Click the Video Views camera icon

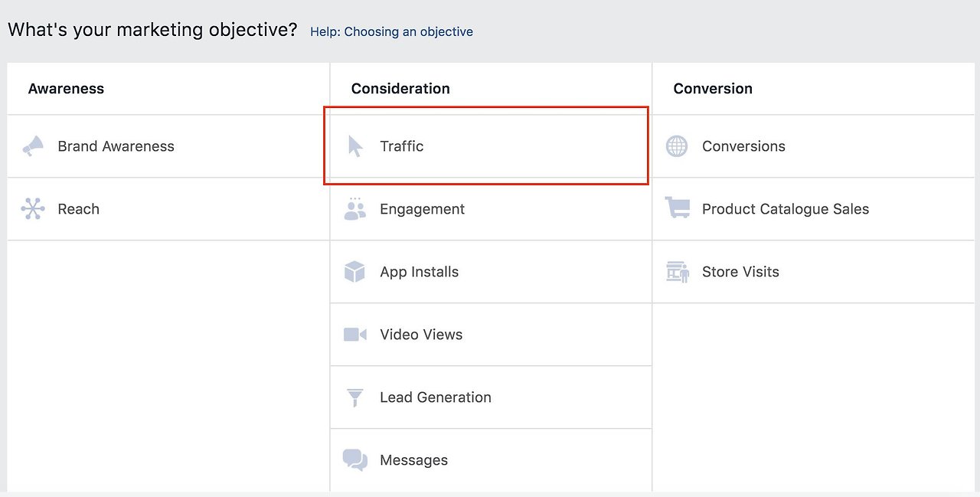coord(354,334)
